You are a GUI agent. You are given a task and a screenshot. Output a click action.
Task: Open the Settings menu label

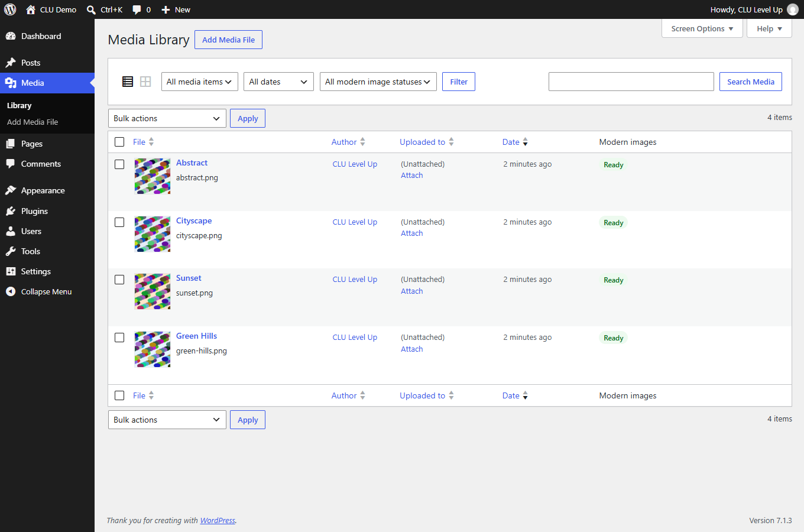click(36, 271)
